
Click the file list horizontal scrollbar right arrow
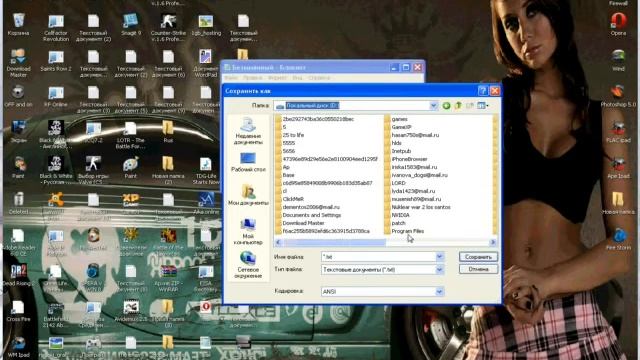click(493, 242)
